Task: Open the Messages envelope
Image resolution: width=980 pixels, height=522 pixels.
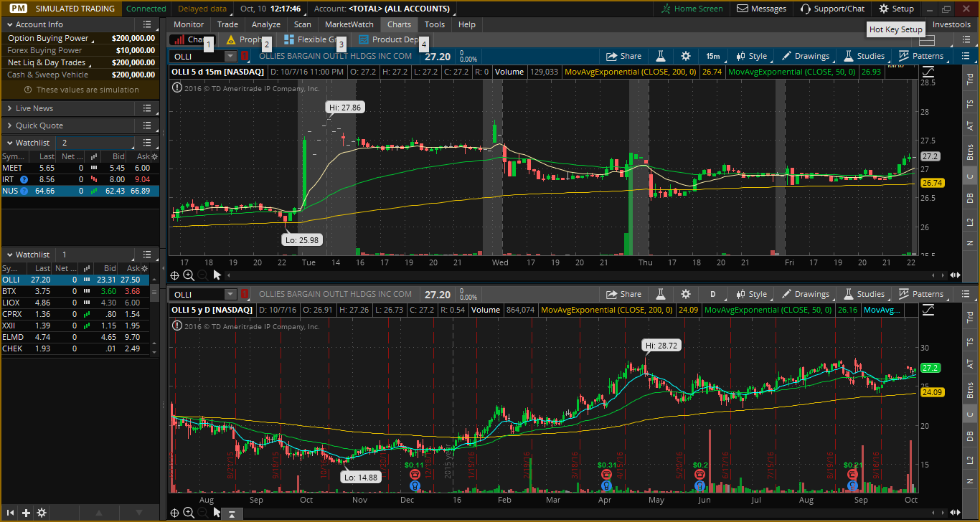Action: (x=762, y=9)
